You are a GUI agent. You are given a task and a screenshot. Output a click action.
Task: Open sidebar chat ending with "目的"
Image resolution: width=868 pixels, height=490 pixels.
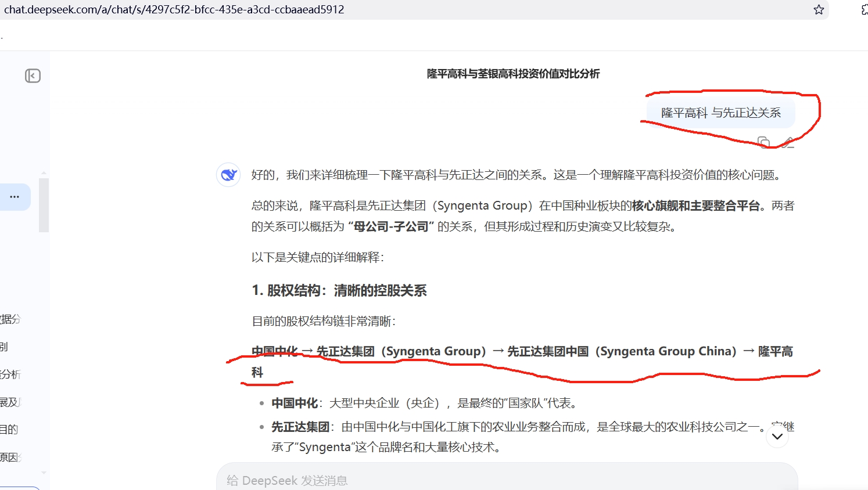9,430
